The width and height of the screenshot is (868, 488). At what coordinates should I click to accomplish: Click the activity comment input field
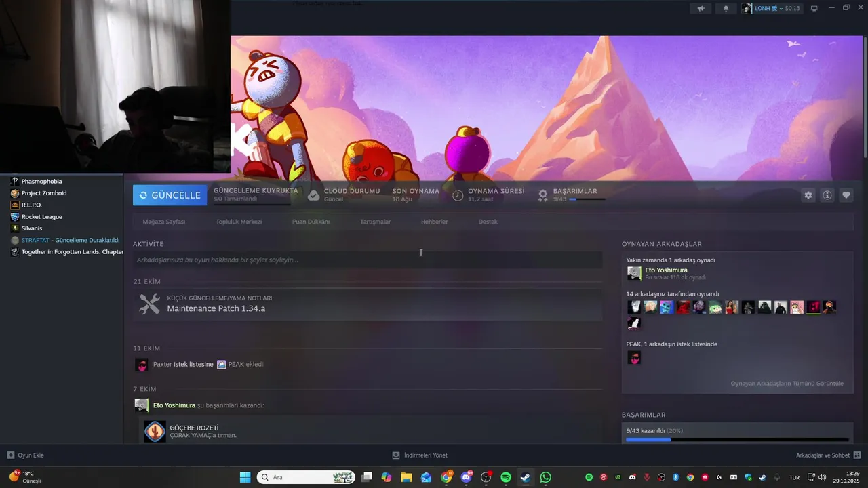pyautogui.click(x=368, y=260)
